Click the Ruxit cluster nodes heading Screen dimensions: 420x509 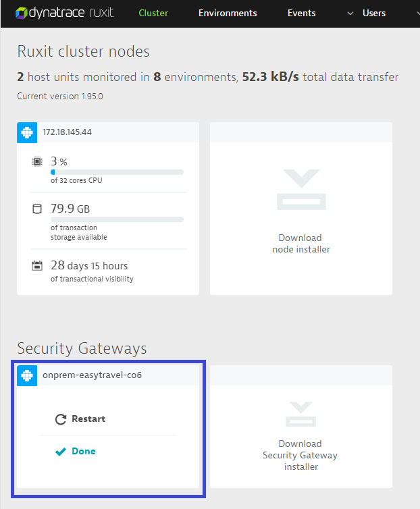83,51
